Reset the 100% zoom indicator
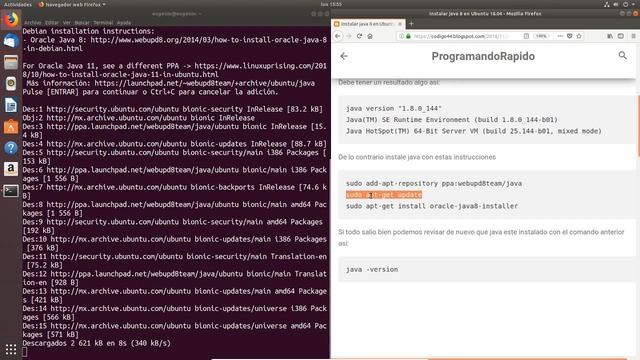 coord(541,36)
